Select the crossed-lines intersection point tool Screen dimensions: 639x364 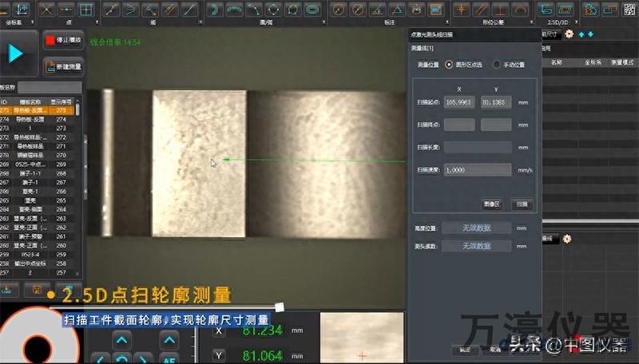click(x=47, y=10)
